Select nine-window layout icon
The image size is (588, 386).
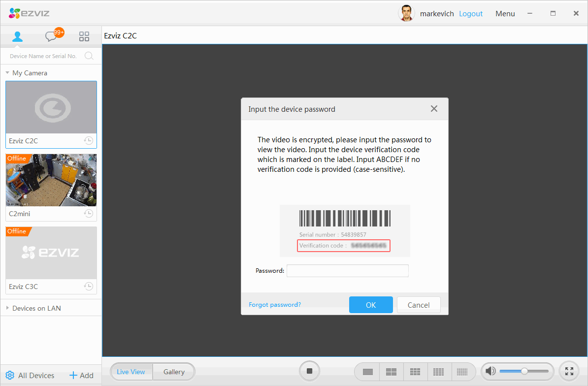pos(415,372)
